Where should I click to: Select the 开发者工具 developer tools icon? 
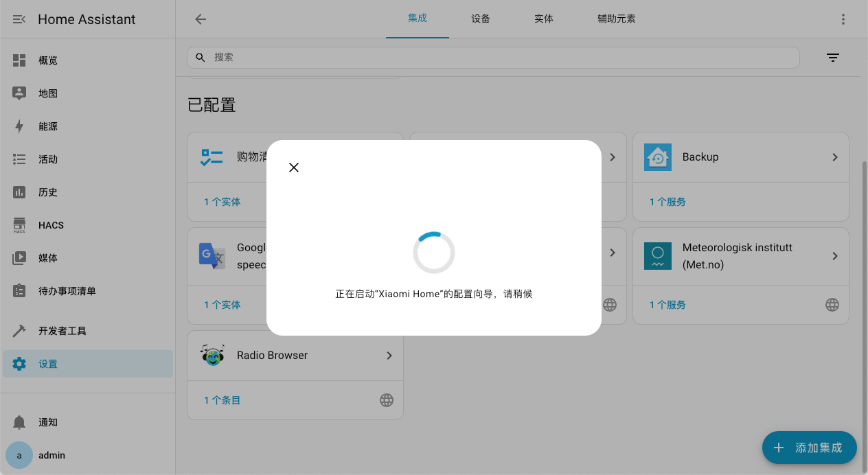[x=19, y=331]
